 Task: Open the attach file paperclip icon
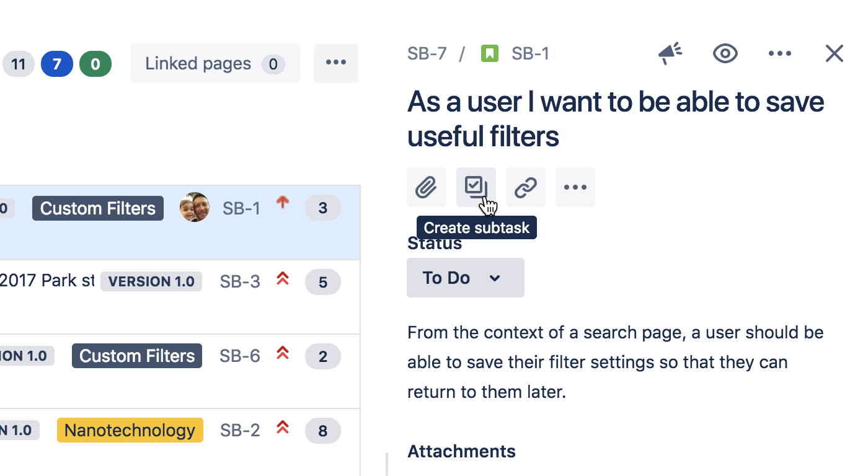(x=427, y=187)
